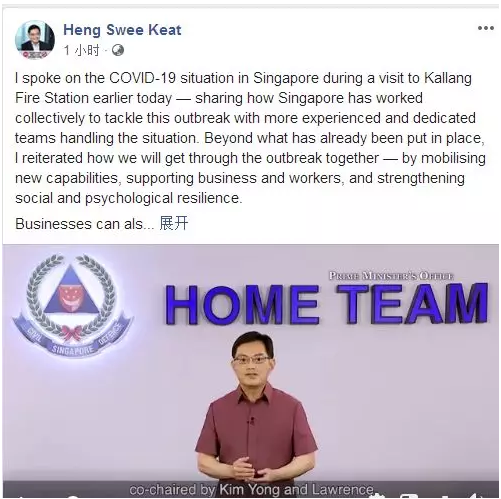Click the Civil Defence crest in the video
Screen dimensions: 501x499
click(72, 305)
